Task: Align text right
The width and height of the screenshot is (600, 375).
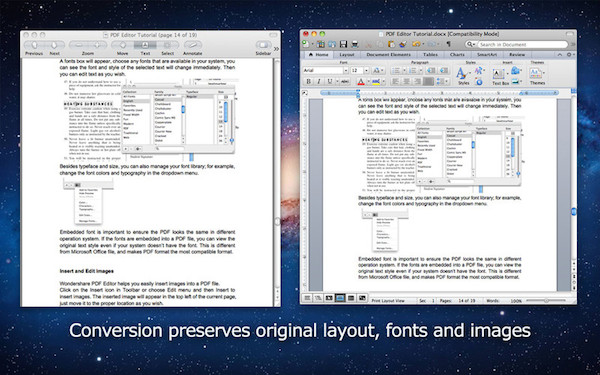Action: tap(417, 82)
